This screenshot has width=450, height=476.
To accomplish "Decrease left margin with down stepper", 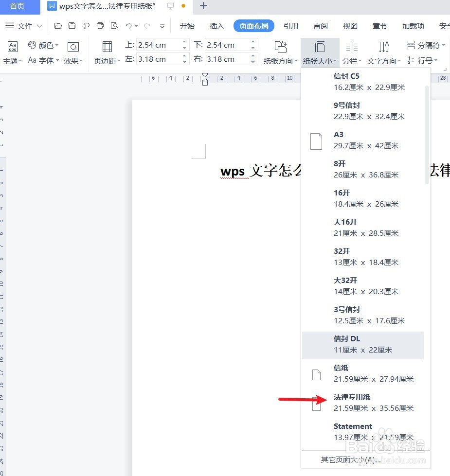I will click(184, 62).
